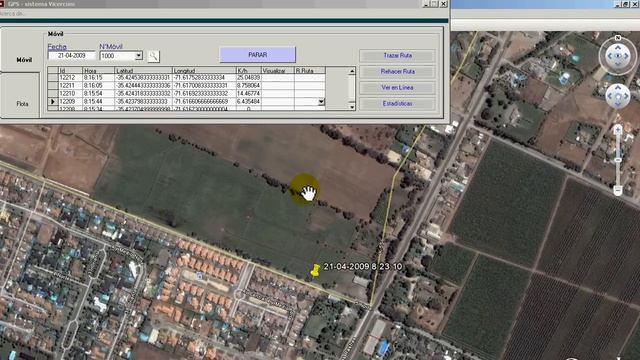The height and width of the screenshot is (360, 640).
Task: Switch to the Flota tab
Action: [x=22, y=104]
